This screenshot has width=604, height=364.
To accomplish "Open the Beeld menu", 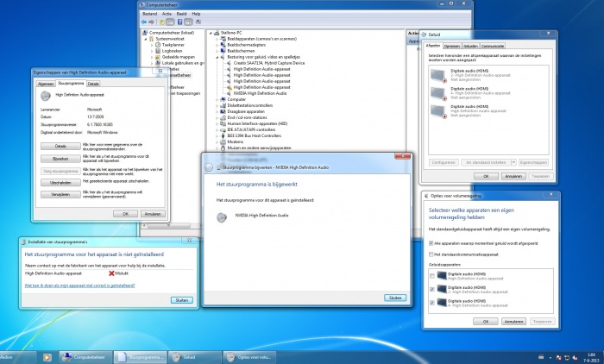I will [181, 14].
